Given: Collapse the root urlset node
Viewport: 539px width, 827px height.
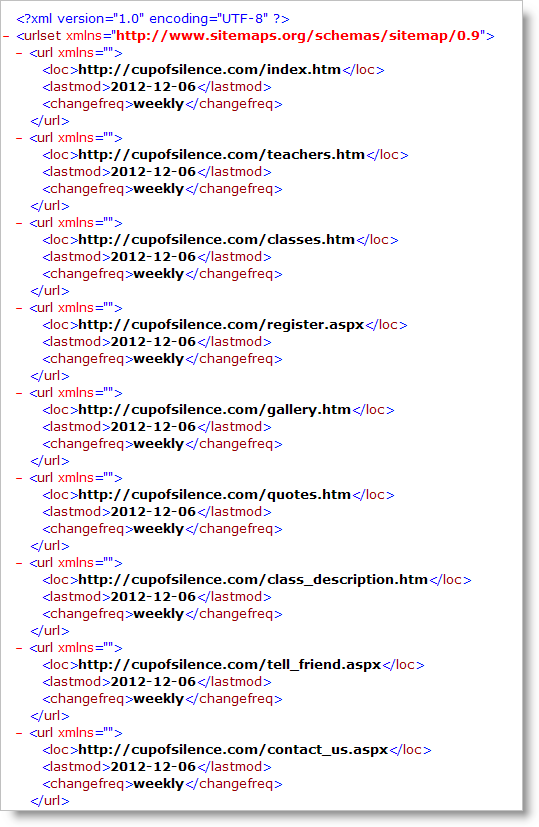Looking at the screenshot, I should (6, 36).
